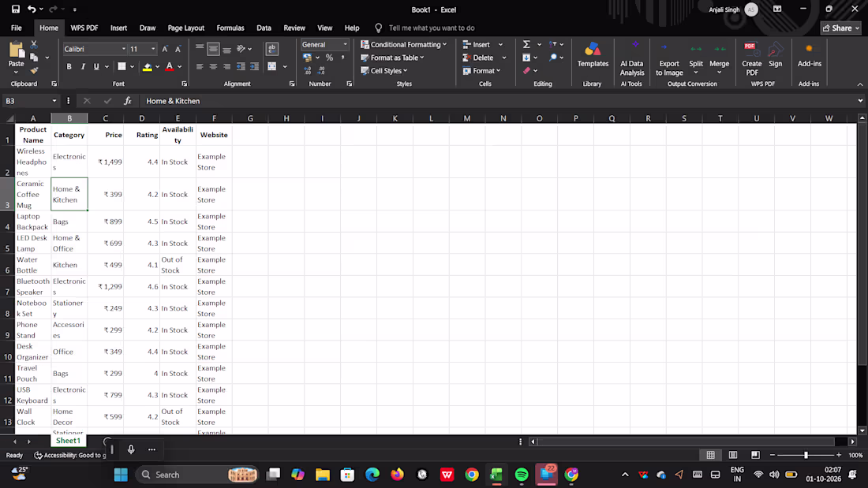Toggle Bottom Align vertical alignment
Viewport: 868px width, 488px height.
(227, 49)
